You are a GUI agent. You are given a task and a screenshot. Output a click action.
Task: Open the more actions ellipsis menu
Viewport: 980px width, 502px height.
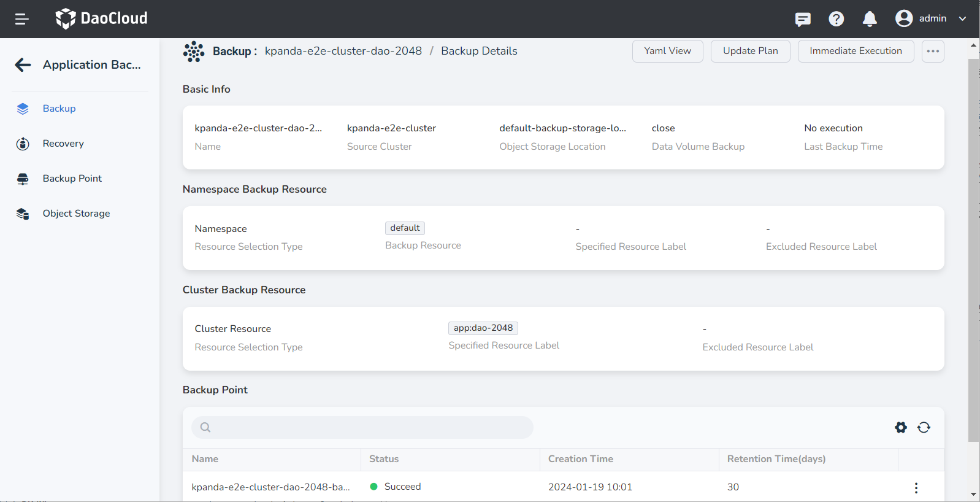[932, 51]
